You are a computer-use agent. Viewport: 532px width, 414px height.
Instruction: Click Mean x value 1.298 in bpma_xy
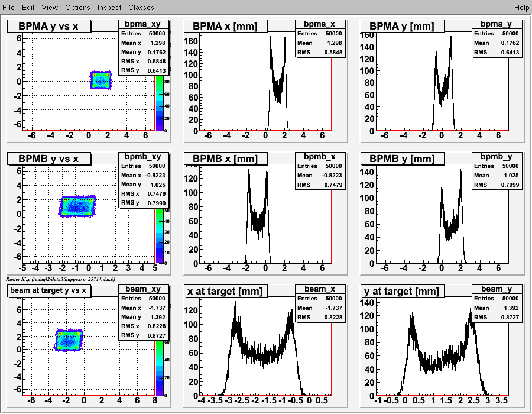pyautogui.click(x=157, y=43)
